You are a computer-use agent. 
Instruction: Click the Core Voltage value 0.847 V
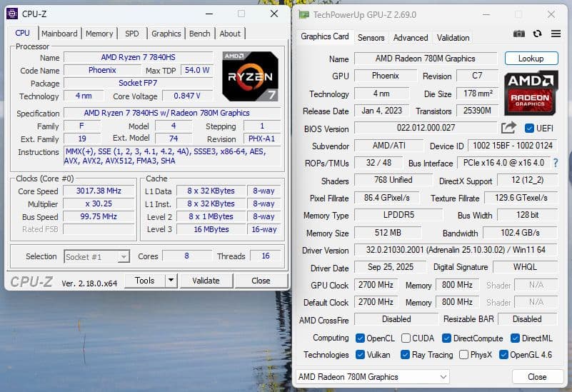click(x=187, y=96)
